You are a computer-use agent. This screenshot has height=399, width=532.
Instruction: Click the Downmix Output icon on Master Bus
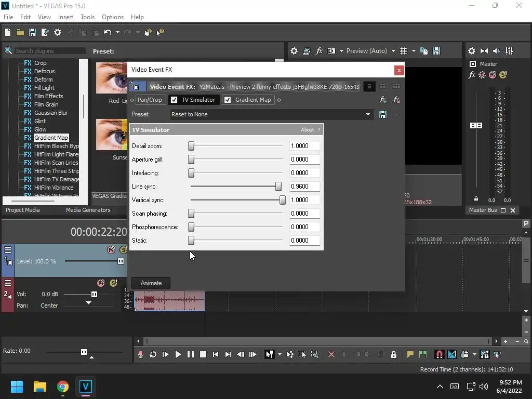click(x=484, y=51)
